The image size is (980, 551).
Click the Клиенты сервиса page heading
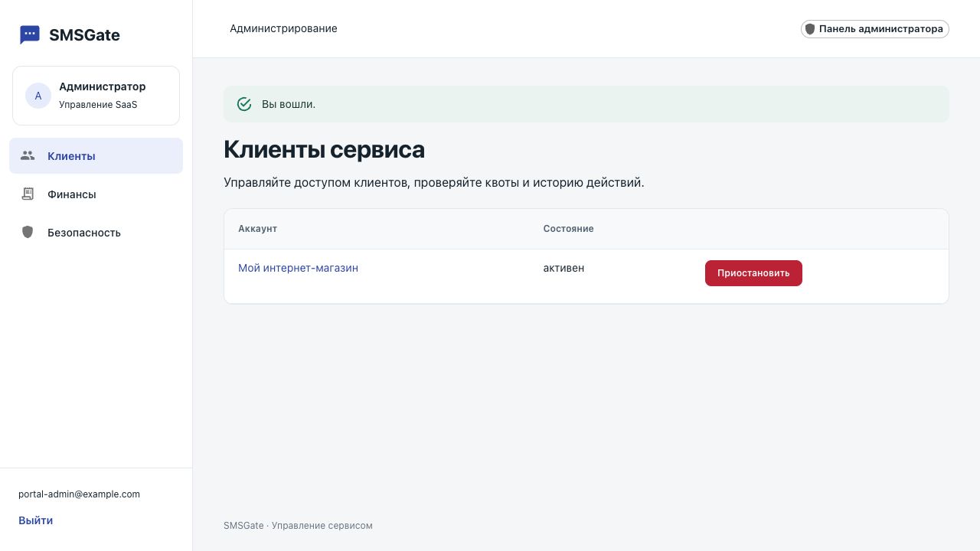pyautogui.click(x=324, y=149)
